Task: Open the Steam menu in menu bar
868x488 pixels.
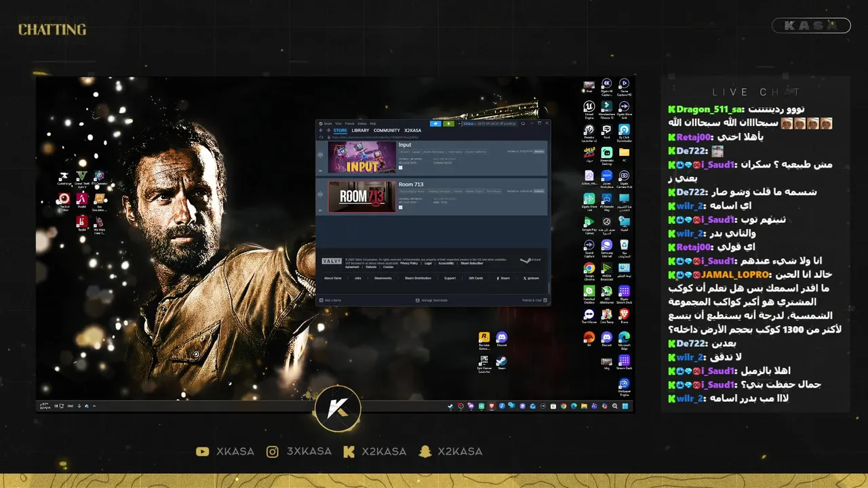Action: pos(328,123)
